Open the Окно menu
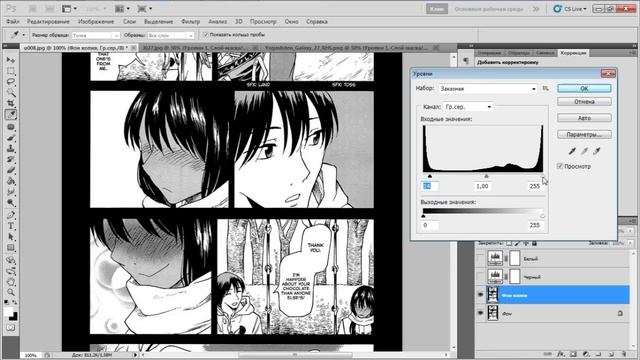This screenshot has height=360, width=640. click(291, 22)
